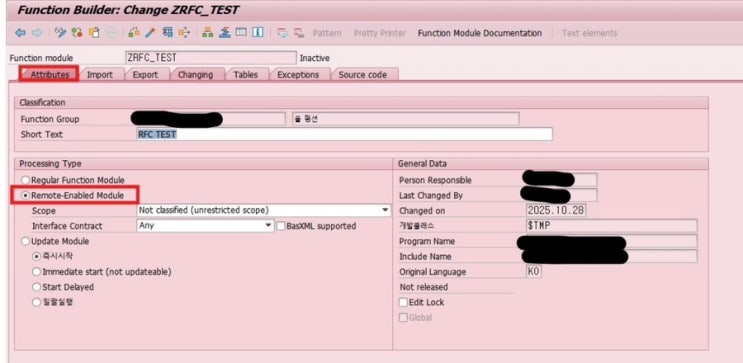This screenshot has height=363, width=743.
Task: Switch to the Source code tab
Action: tap(362, 74)
